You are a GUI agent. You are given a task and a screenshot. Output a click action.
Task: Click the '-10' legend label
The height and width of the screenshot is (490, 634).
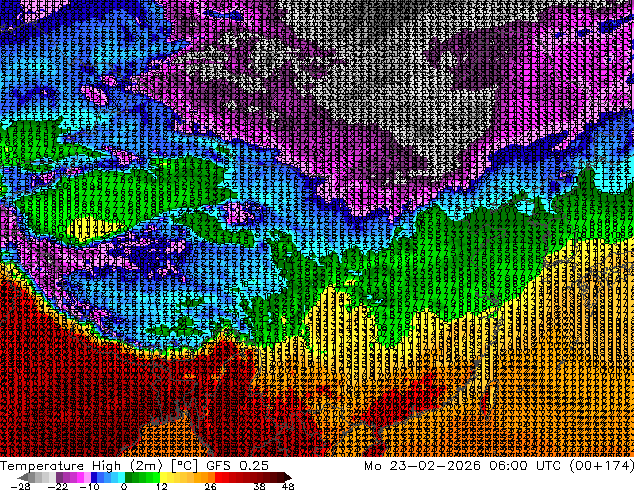[x=89, y=486]
